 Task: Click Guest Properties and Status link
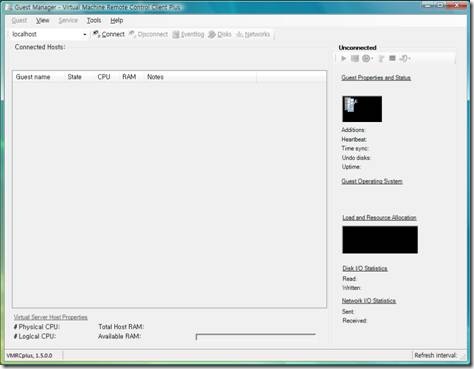click(376, 78)
